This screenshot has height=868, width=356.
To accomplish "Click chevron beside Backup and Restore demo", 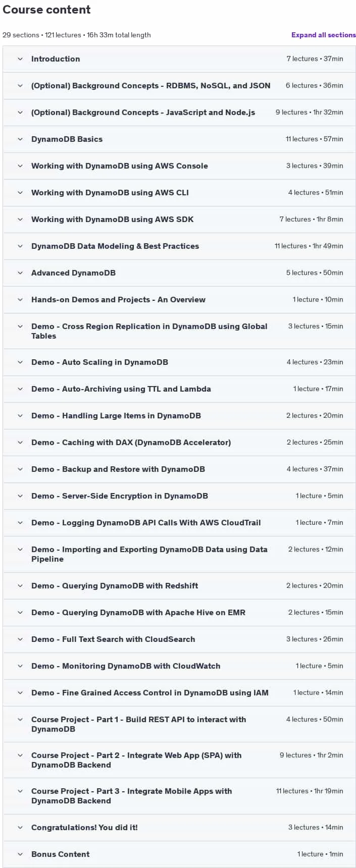I will (x=20, y=469).
